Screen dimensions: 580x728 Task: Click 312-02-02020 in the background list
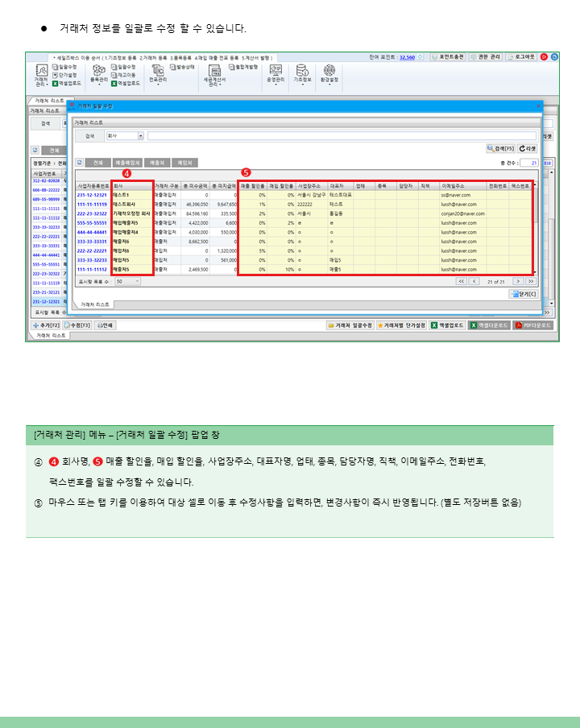[46, 180]
